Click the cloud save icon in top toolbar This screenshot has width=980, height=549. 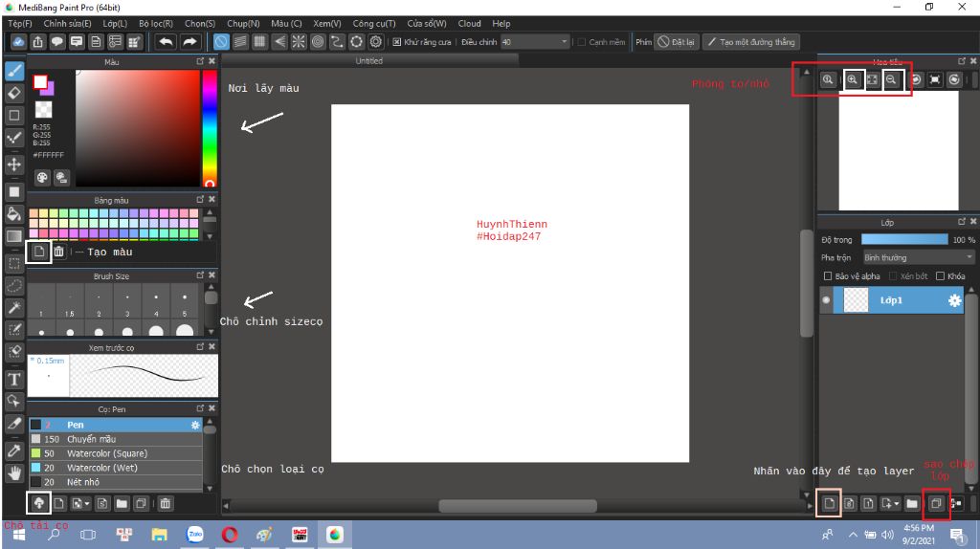[x=18, y=42]
